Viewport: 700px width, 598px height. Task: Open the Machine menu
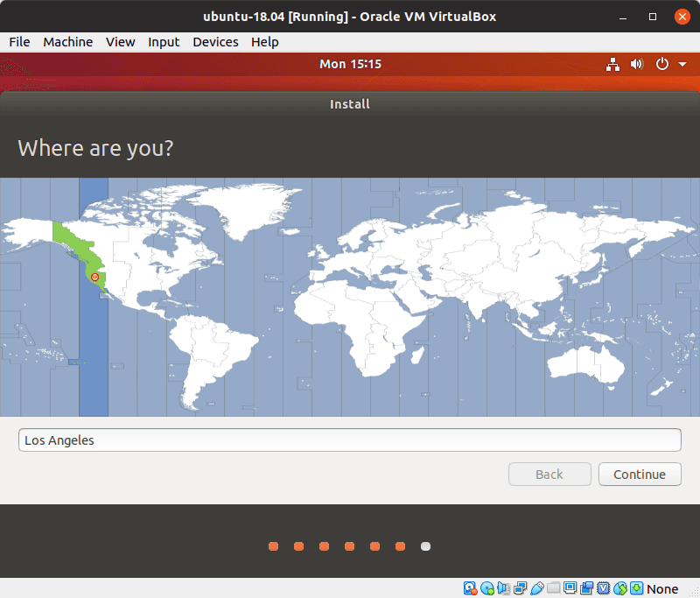pos(68,42)
